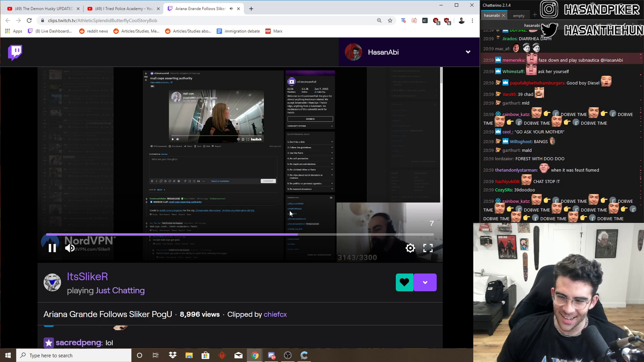
Task: Go back in browser history
Action: (x=8, y=21)
